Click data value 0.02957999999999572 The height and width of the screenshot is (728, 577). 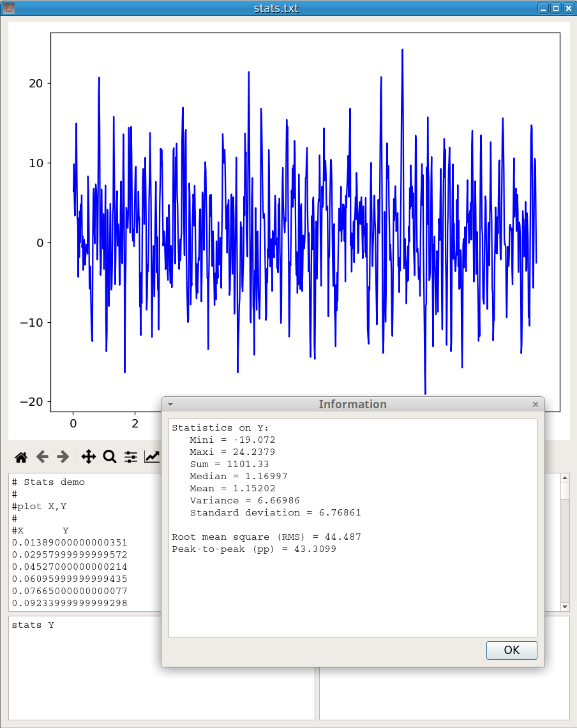click(70, 554)
